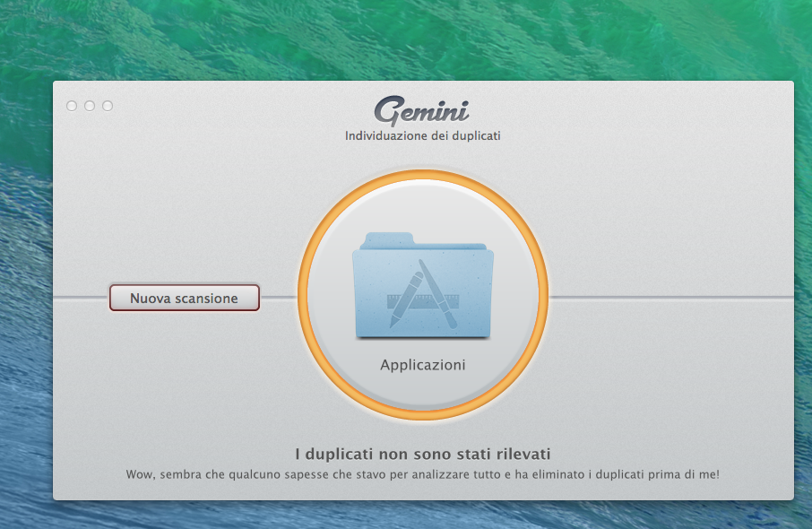Image resolution: width=812 pixels, height=529 pixels.
Task: Click the subtitle 'Individuazione dei duplicati'
Action: click(422, 135)
